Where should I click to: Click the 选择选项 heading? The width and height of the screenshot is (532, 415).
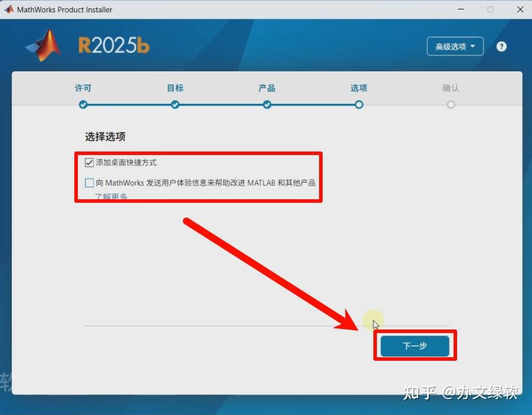point(105,137)
